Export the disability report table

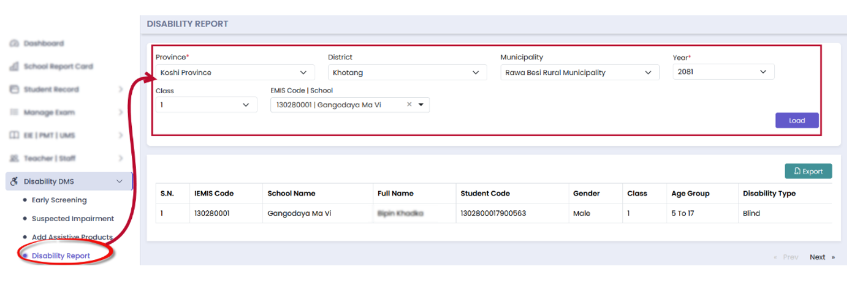click(x=808, y=172)
